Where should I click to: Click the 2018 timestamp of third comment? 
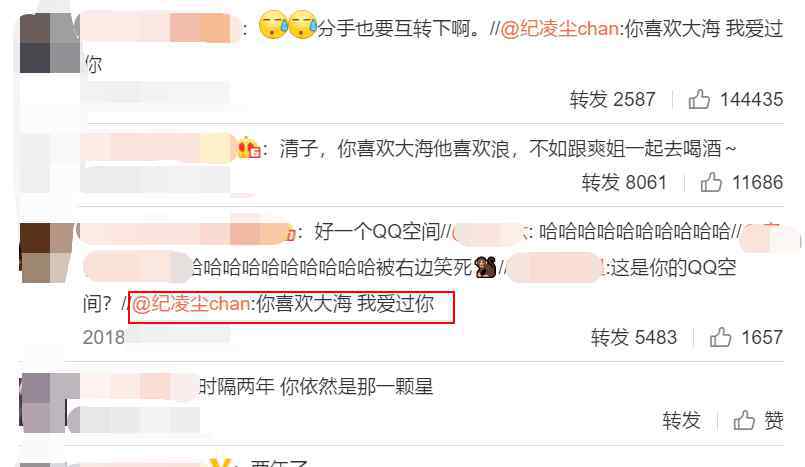click(x=104, y=337)
